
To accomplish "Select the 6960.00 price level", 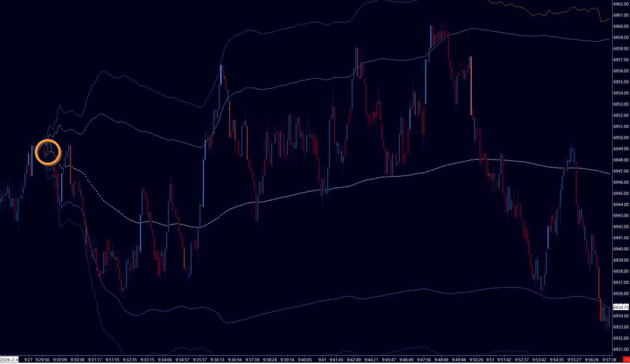I will [621, 26].
